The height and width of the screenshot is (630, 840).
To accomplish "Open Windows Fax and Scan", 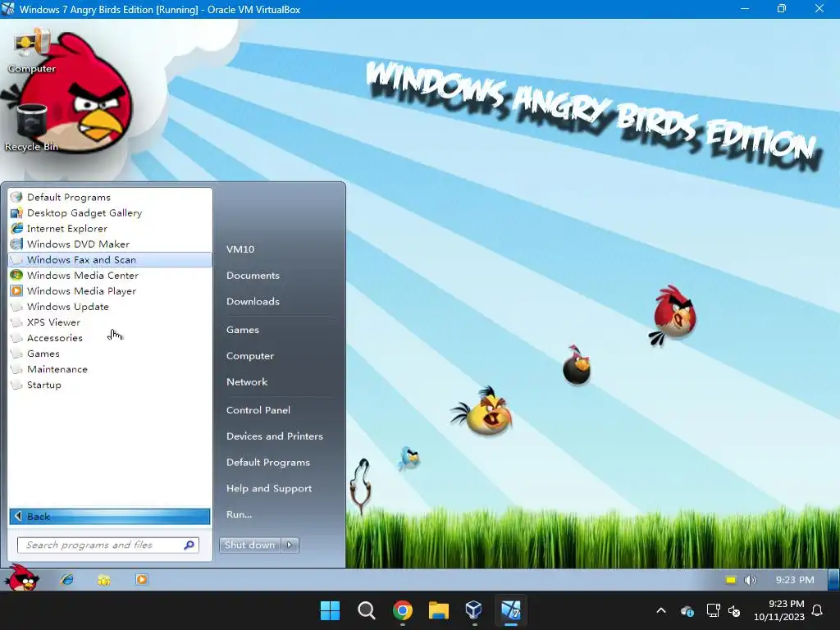I will (x=110, y=260).
